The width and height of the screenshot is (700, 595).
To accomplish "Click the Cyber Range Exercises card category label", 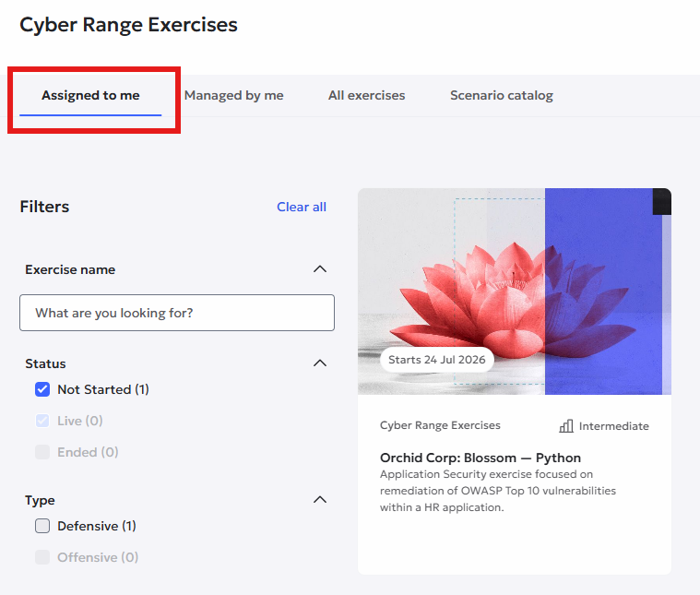I will coord(440,425).
